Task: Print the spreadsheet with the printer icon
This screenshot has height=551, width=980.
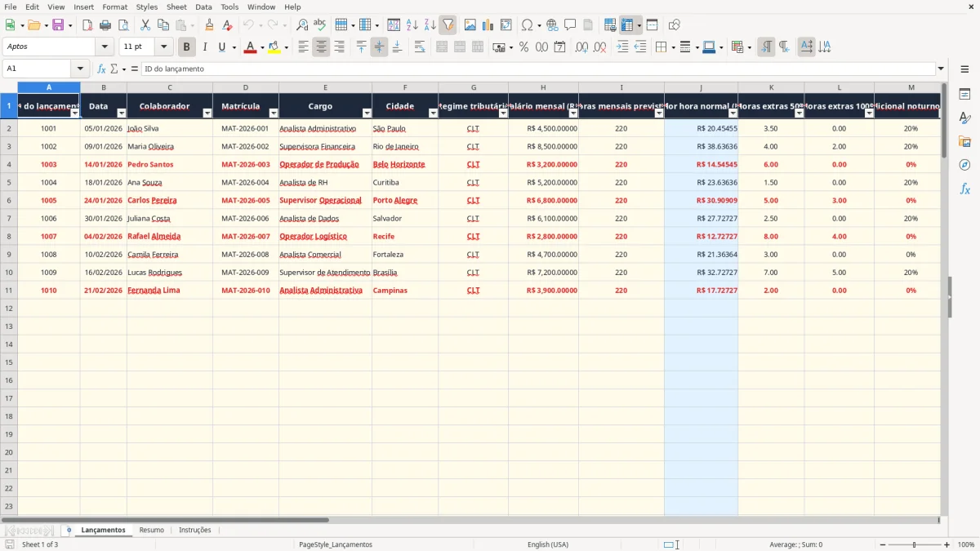Action: tap(105, 25)
